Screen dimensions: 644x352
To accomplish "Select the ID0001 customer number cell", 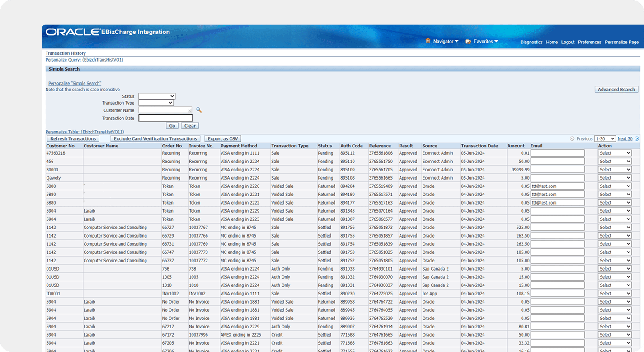I will coord(53,294).
